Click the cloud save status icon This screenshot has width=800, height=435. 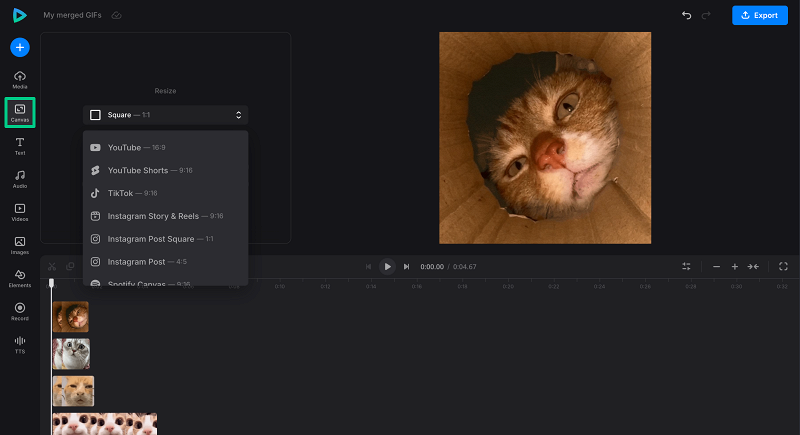[x=116, y=15]
